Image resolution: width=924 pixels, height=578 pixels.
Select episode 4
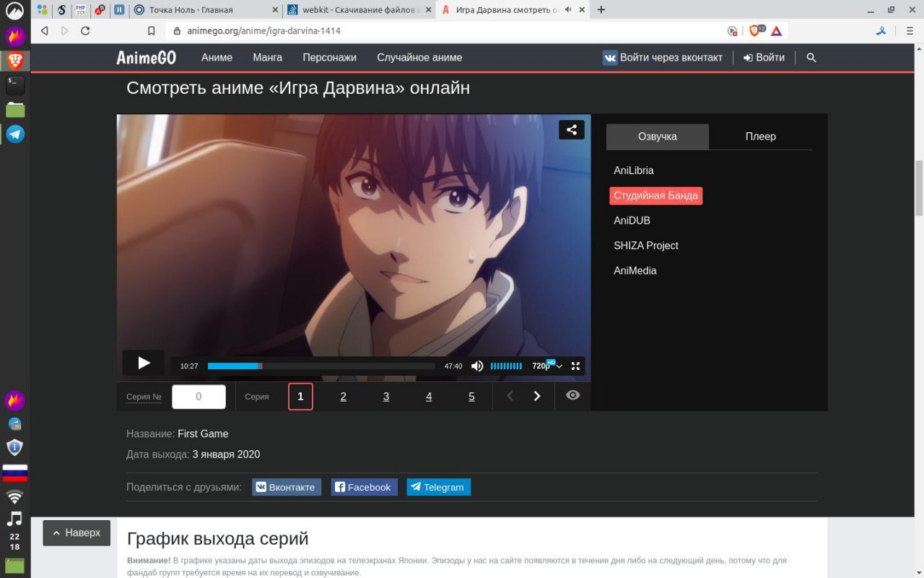click(x=429, y=397)
